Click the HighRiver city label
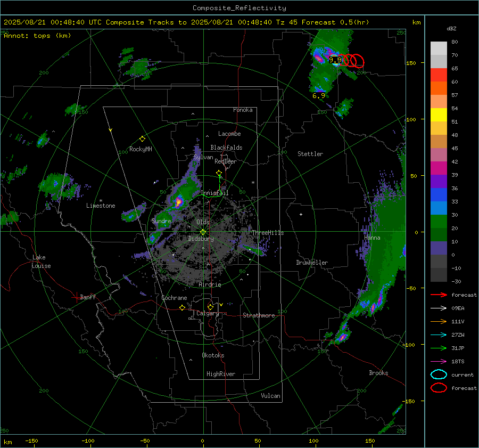Viewport: 479px width, 448px height. click(221, 374)
